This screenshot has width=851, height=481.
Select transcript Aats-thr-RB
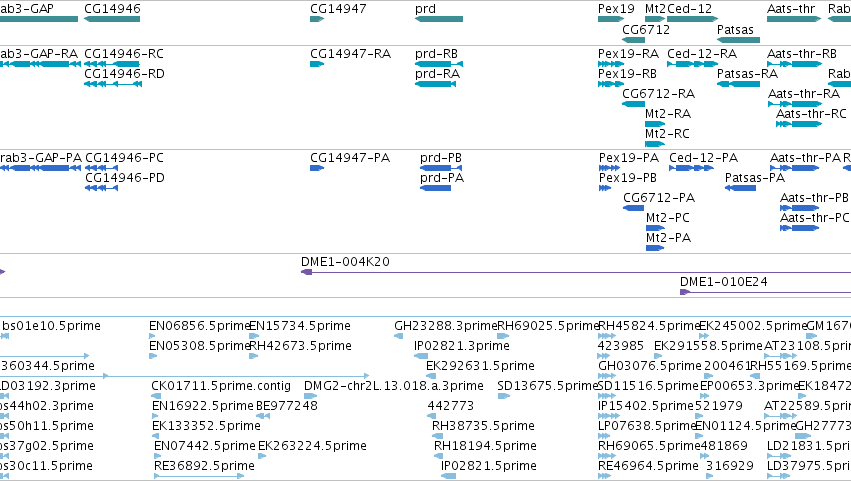794,64
